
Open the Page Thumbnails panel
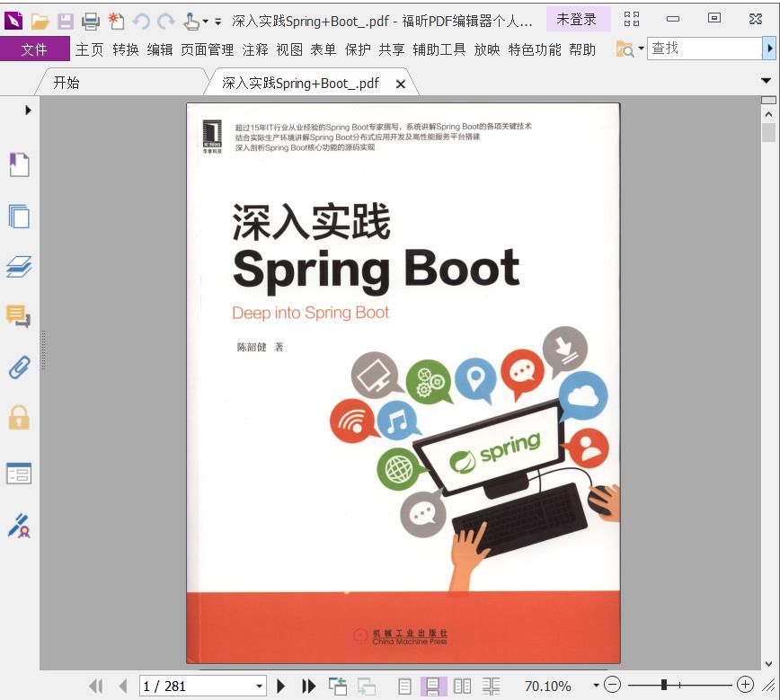(20, 217)
